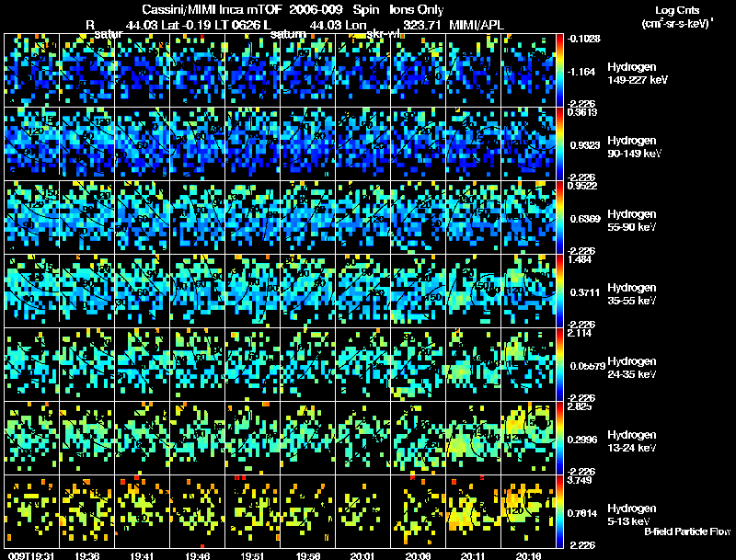Click the Hydrogen 13-24 keV row label
This screenshot has height=560, width=736.
click(632, 441)
